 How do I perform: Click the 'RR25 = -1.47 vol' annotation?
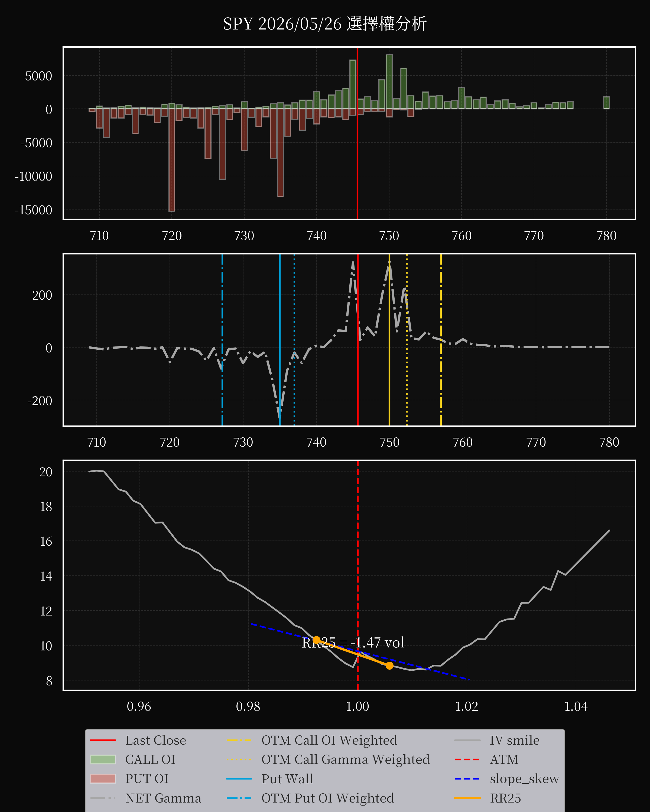pyautogui.click(x=353, y=643)
